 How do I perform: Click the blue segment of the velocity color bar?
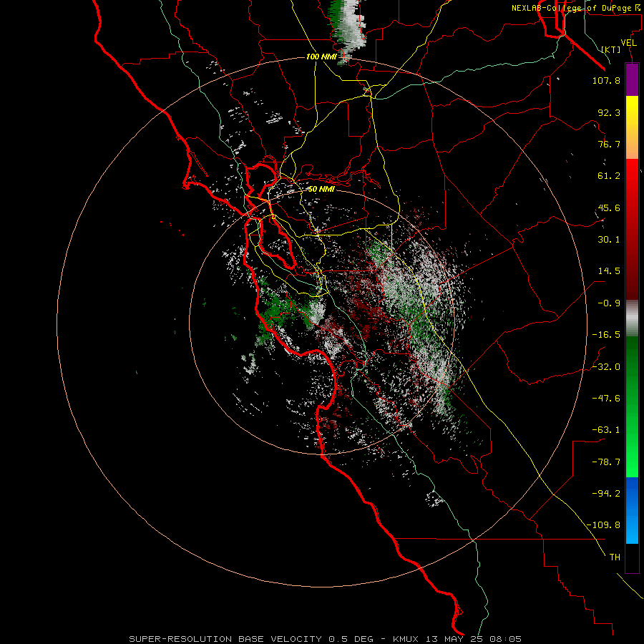(632, 510)
